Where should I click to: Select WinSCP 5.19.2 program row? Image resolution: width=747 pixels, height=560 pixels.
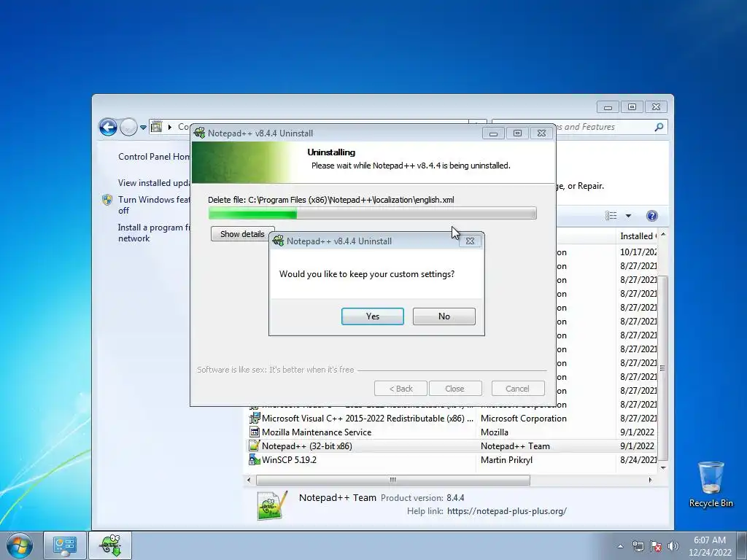tap(452, 460)
